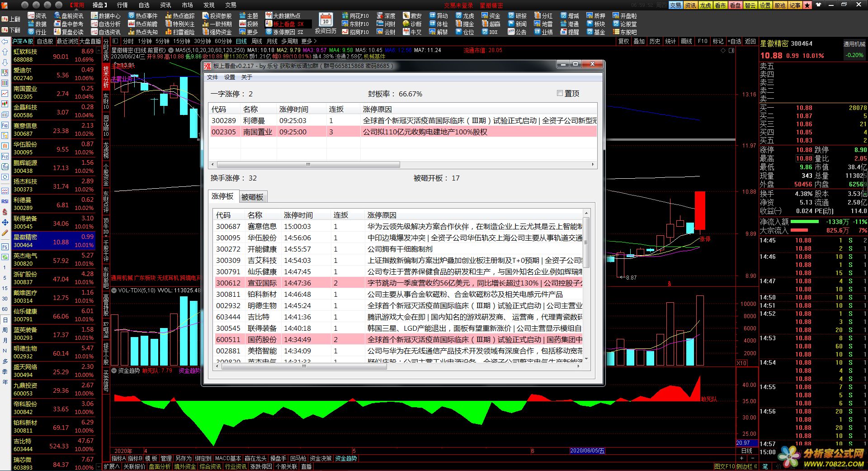
Task: Open 热点追踪 toolbar item
Action: click(180, 16)
